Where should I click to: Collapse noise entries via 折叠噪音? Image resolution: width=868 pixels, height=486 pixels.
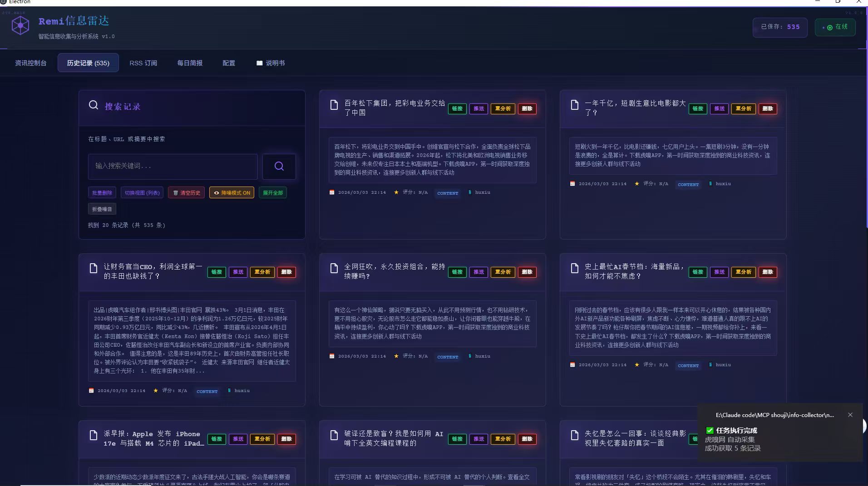click(102, 209)
